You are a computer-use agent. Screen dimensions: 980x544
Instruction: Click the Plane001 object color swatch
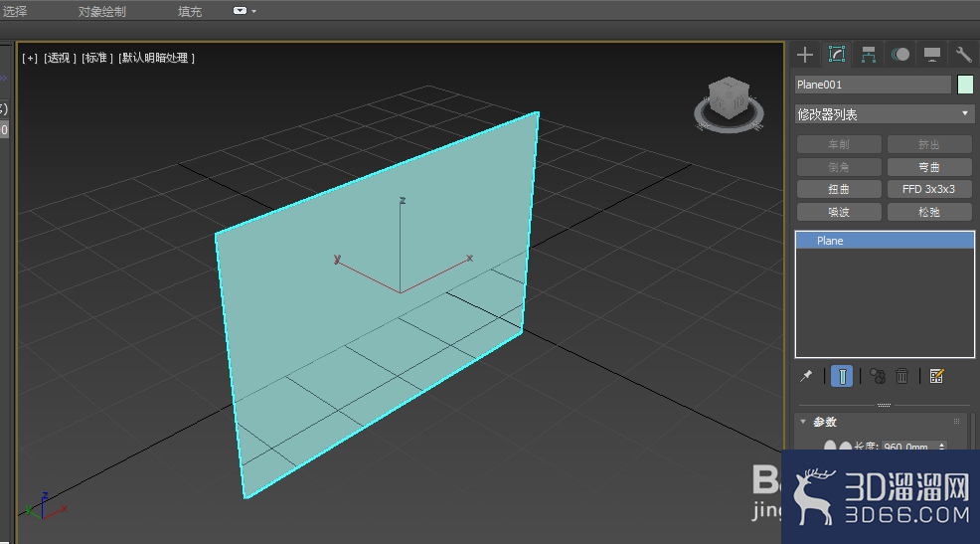(965, 85)
